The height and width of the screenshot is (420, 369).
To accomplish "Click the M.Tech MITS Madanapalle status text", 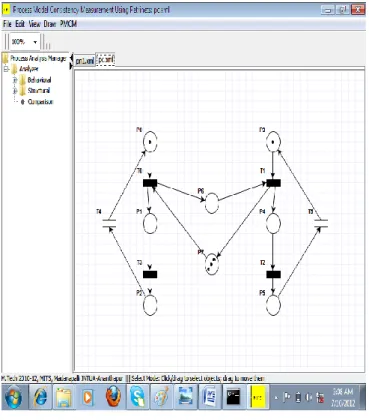I will coord(62,378).
